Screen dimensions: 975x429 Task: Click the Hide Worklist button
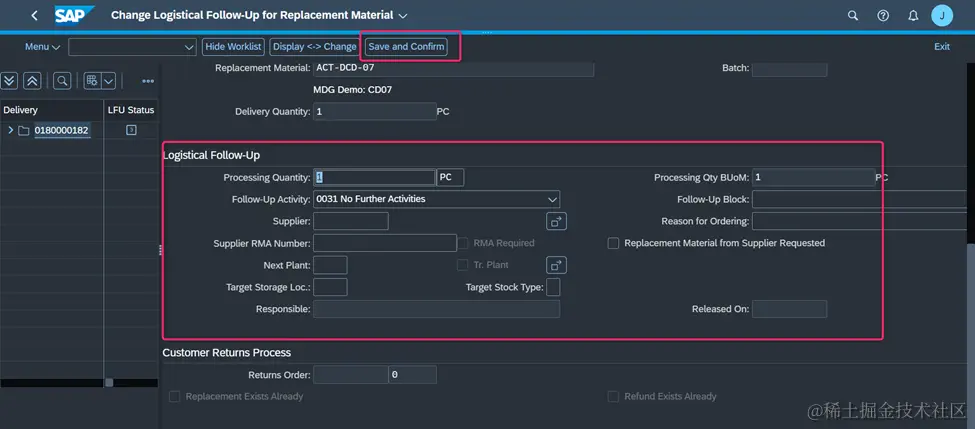pyautogui.click(x=233, y=47)
